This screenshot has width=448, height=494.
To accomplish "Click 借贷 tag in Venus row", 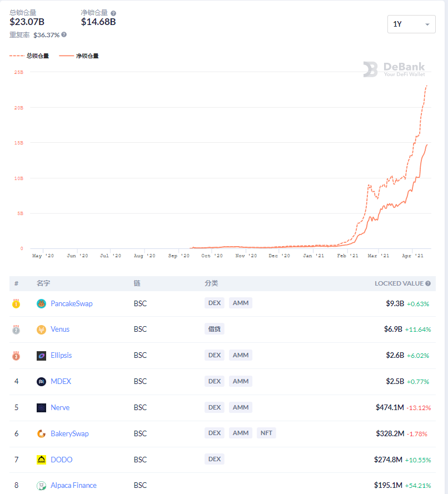I will pos(214,329).
